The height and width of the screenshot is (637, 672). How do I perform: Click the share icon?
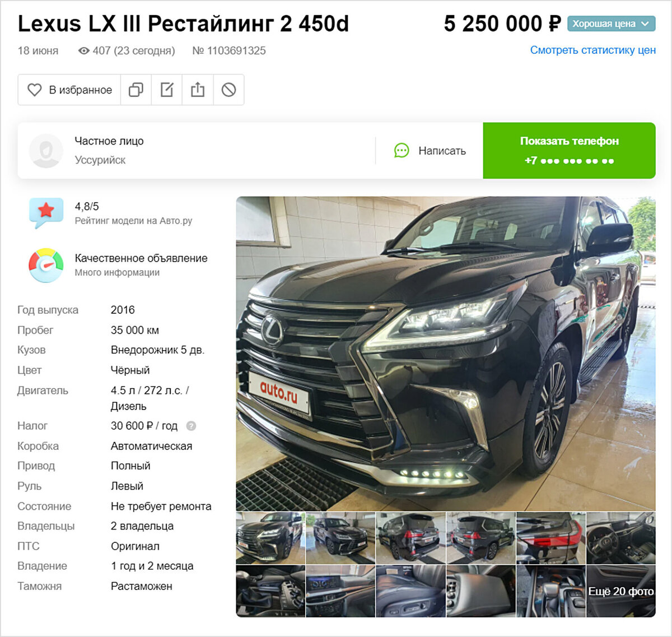point(198,90)
